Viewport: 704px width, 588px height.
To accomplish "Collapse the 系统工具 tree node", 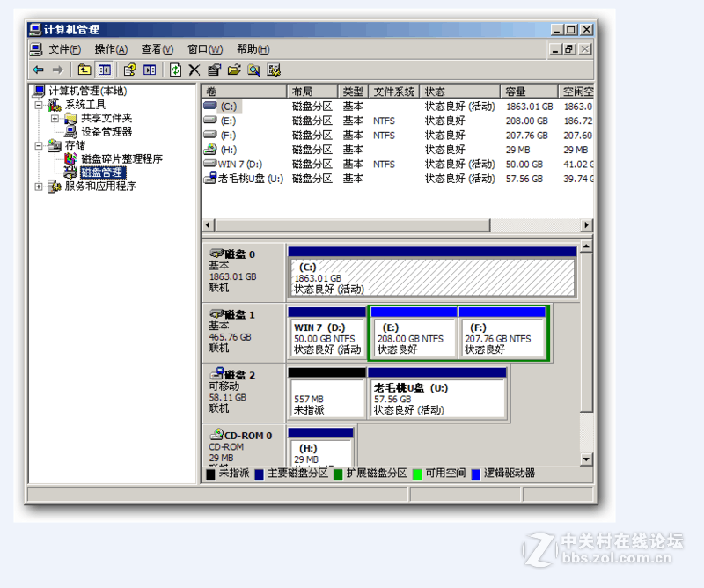I will 39,105.
